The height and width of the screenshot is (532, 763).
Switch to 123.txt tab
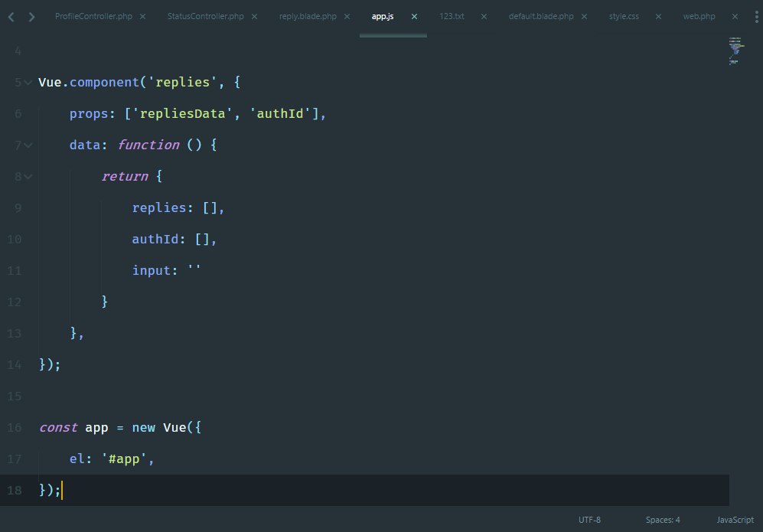point(452,16)
